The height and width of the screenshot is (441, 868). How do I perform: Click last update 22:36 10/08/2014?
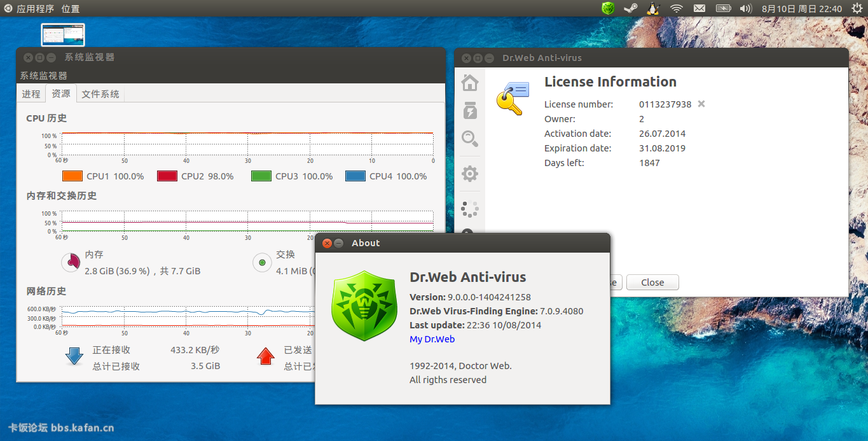point(504,325)
